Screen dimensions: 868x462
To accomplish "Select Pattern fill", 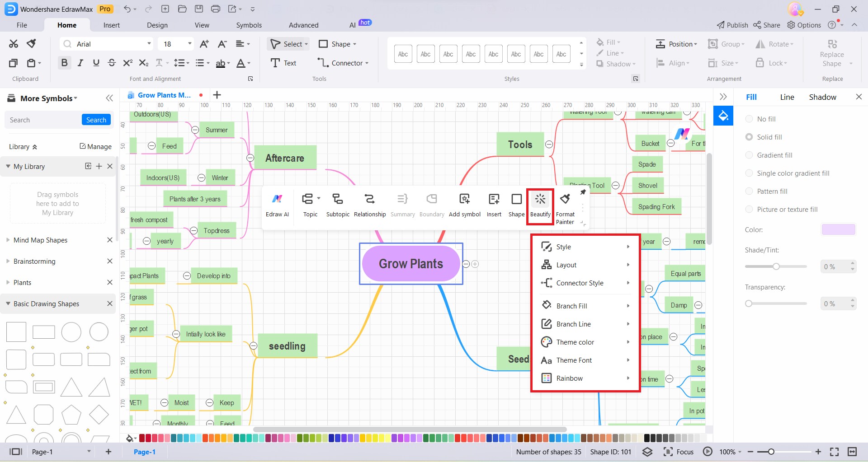I will [766, 191].
